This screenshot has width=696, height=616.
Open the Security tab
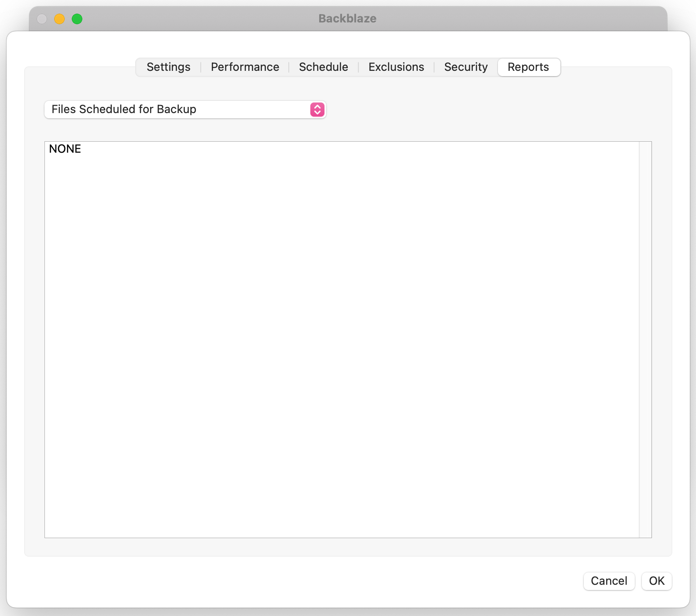point(466,67)
